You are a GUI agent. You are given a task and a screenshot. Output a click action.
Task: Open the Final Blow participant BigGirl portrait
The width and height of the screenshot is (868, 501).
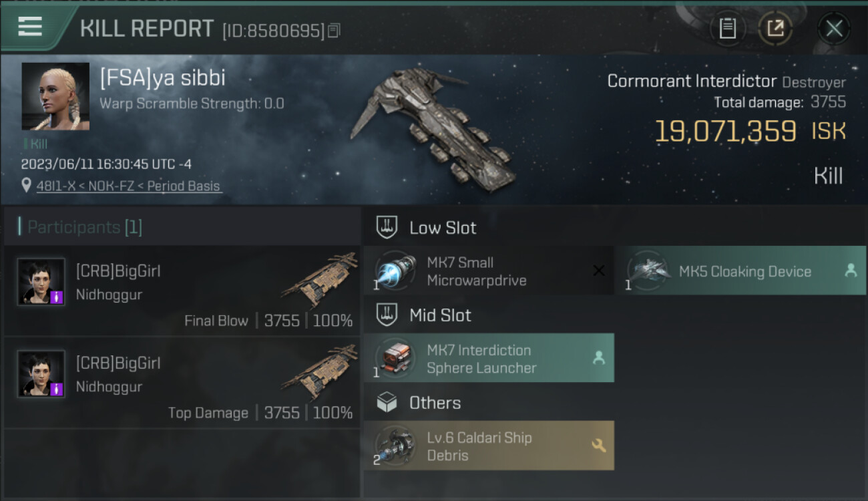click(41, 282)
